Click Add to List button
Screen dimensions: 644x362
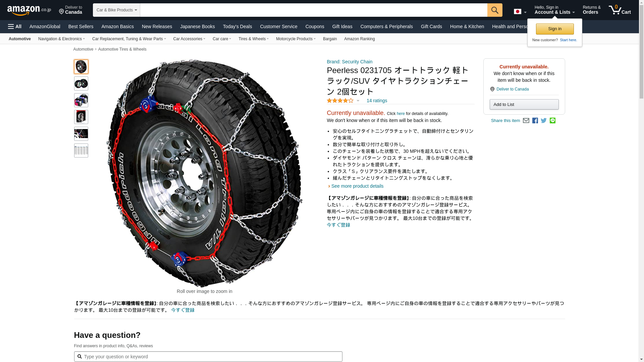(524, 105)
